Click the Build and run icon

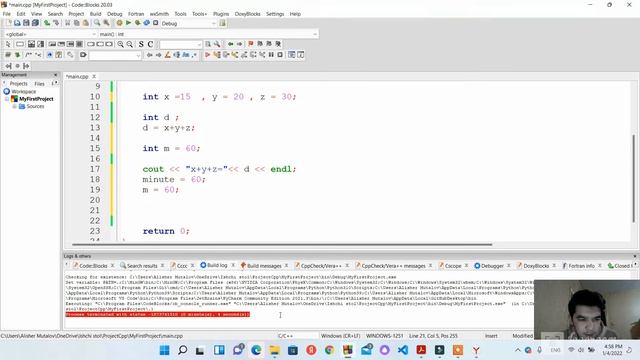point(138,23)
